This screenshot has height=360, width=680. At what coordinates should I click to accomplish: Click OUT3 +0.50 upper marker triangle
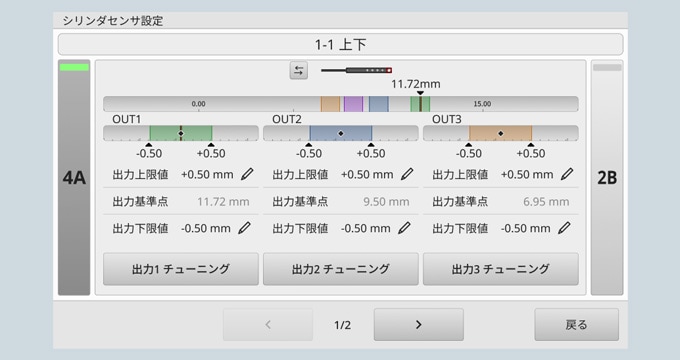(531, 145)
